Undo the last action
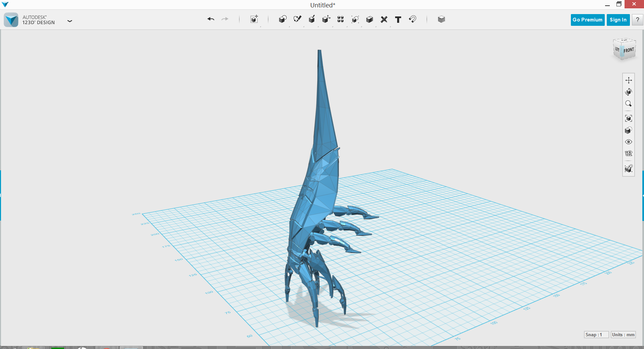This screenshot has width=644, height=349. coord(211,19)
